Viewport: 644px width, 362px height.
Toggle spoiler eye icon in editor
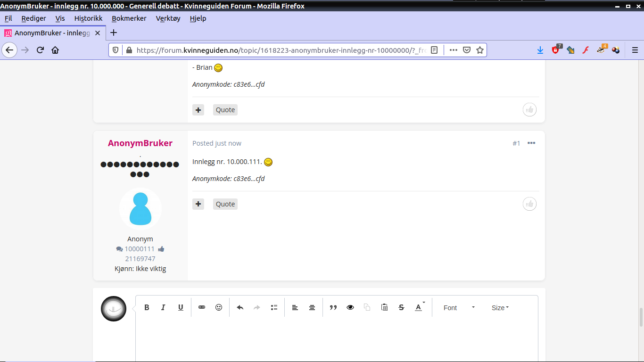tap(350, 307)
